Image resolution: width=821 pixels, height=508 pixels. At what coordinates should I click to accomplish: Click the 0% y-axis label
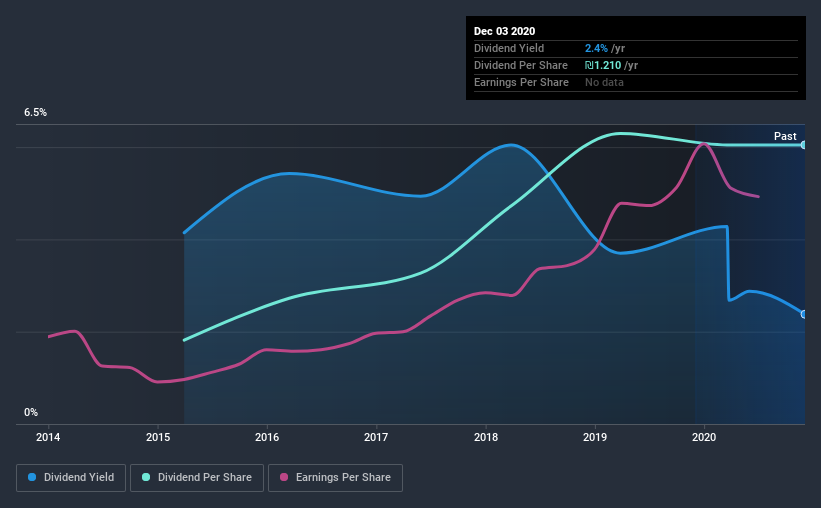pos(31,413)
